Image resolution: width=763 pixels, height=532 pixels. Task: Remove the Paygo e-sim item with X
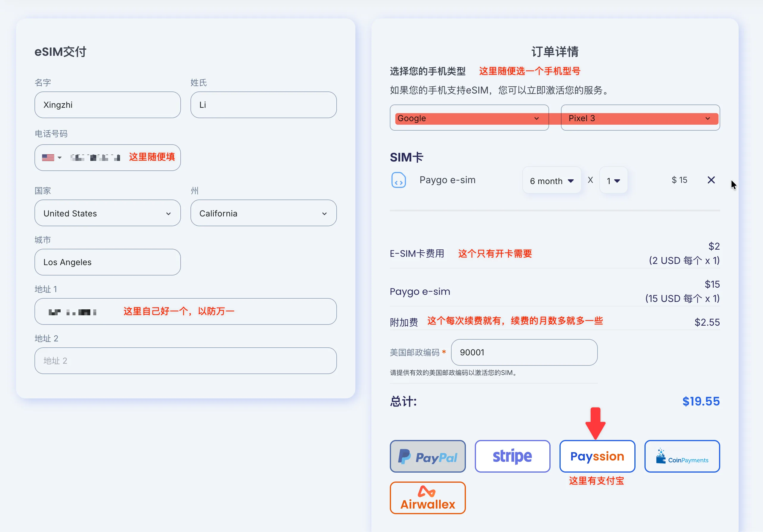(711, 180)
